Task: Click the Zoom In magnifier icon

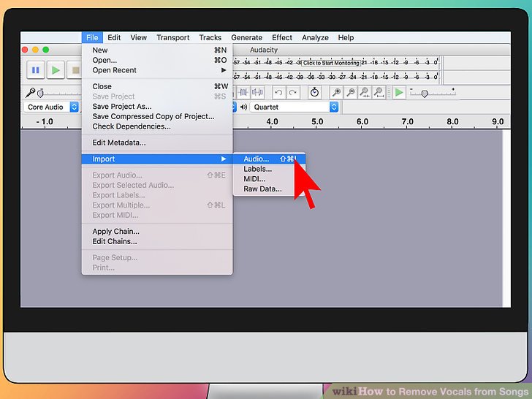Action: 336,92
